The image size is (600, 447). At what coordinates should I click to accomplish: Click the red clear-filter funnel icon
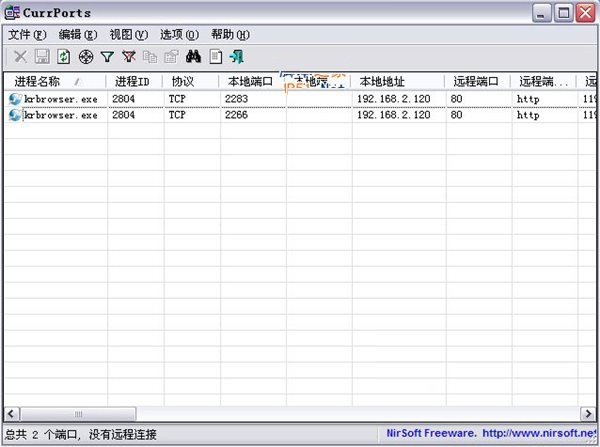click(129, 57)
